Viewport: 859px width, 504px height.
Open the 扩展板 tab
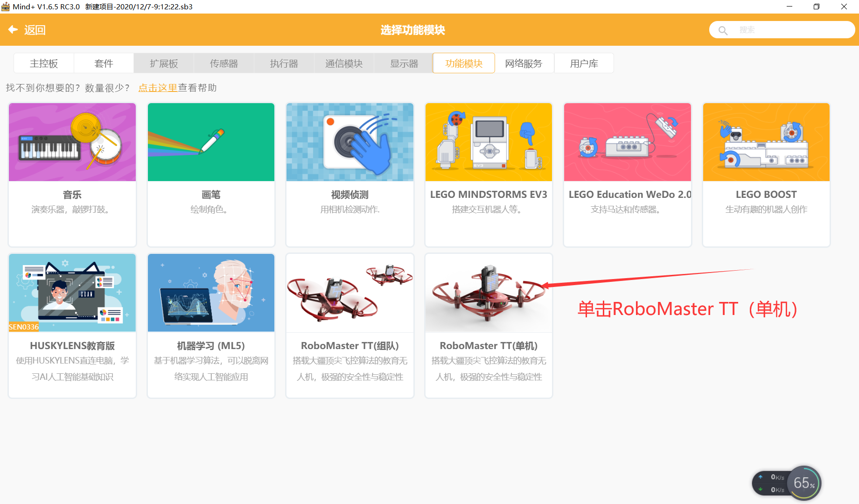164,63
